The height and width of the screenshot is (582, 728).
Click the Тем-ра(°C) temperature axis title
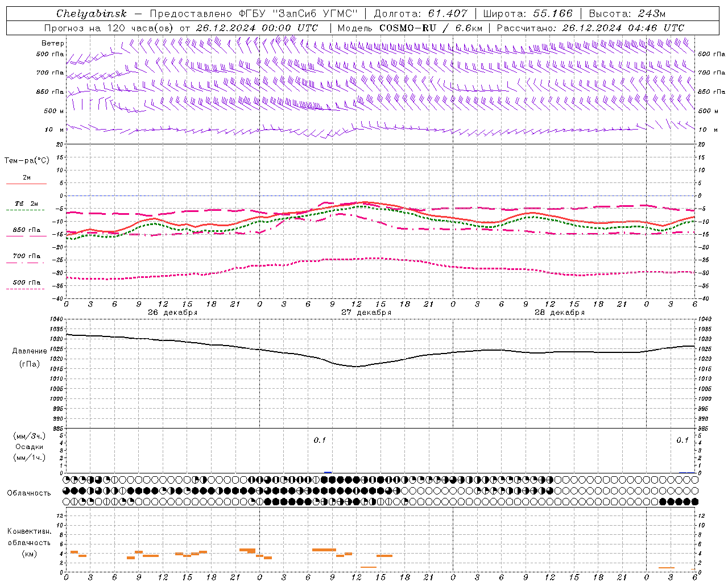tap(27, 160)
